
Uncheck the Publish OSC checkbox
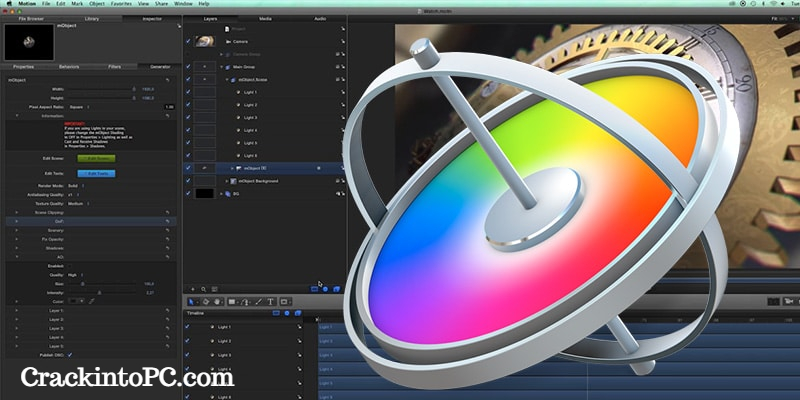[70, 355]
